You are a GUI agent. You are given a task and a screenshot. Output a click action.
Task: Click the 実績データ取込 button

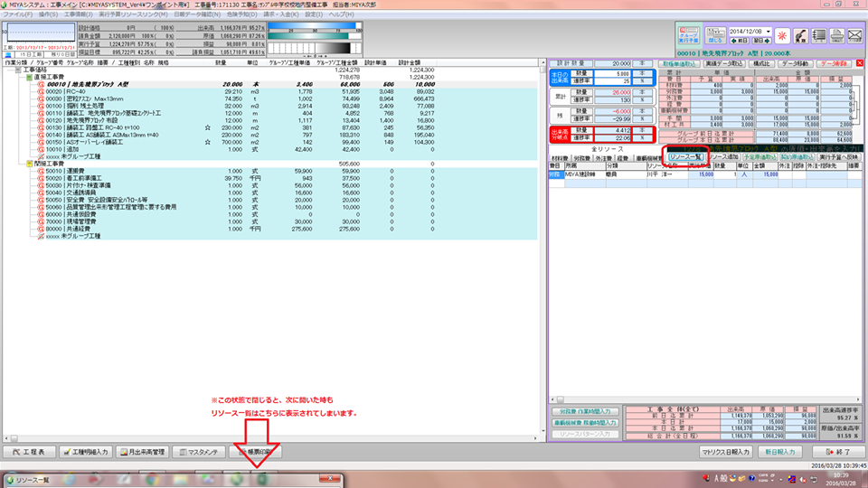click(x=723, y=63)
